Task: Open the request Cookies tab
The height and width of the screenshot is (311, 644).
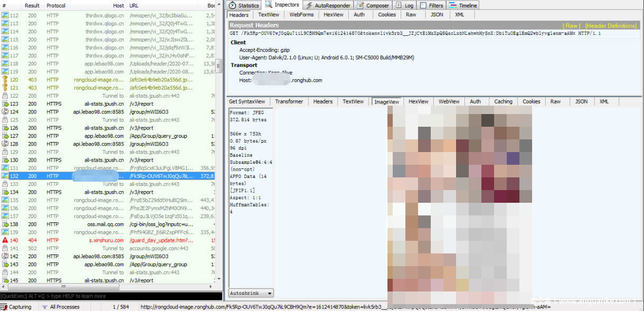Action: (x=387, y=15)
